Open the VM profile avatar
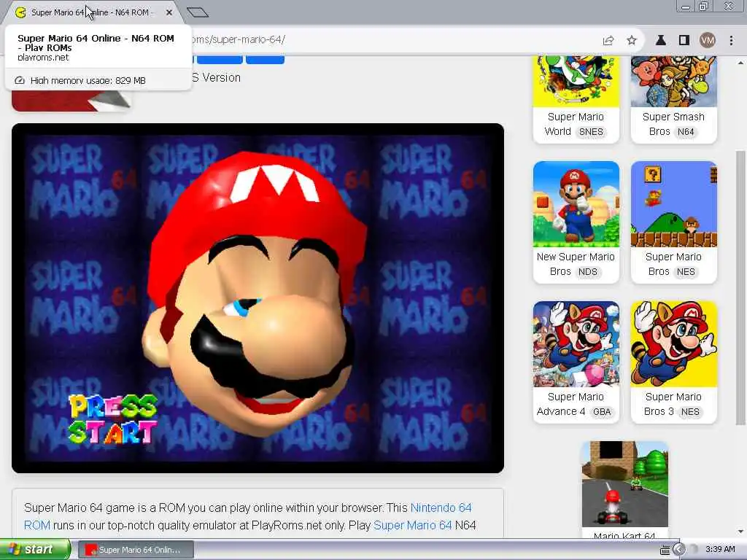This screenshot has width=747, height=560. (x=708, y=41)
